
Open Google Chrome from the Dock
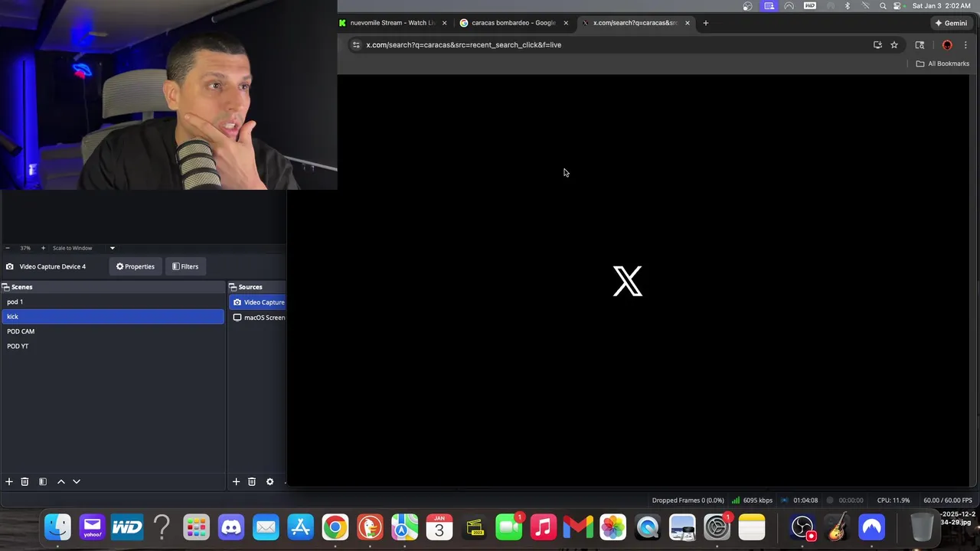click(x=335, y=527)
